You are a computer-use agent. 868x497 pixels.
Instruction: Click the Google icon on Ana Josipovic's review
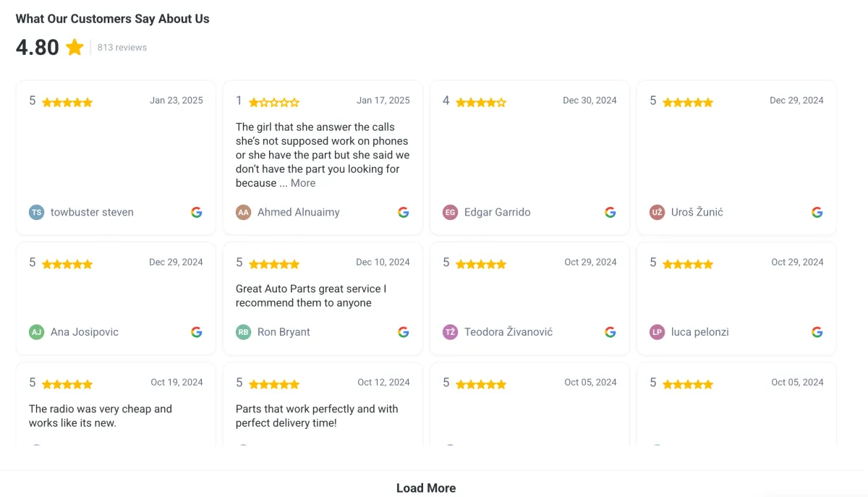coord(197,332)
